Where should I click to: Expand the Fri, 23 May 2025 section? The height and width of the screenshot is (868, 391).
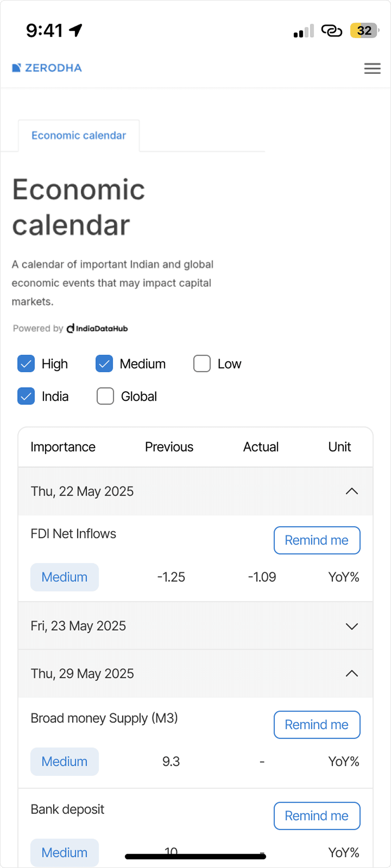click(352, 626)
